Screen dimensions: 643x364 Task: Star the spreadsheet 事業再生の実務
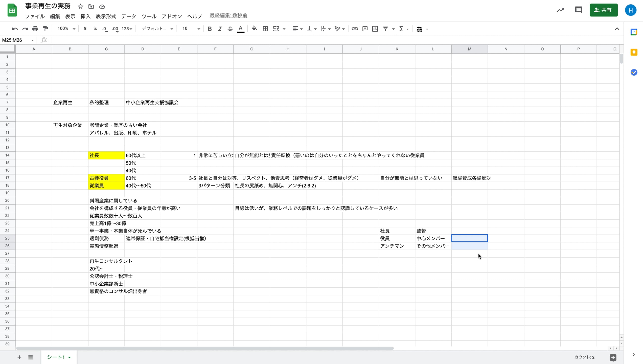80,7
